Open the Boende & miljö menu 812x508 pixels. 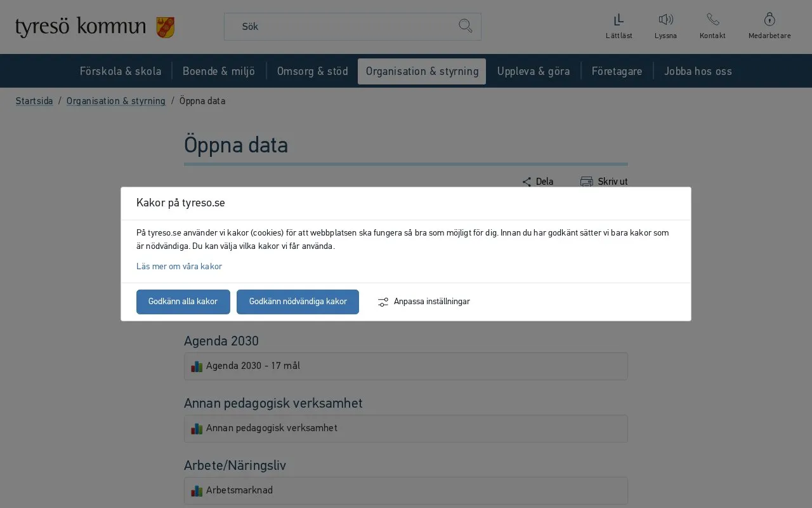tap(219, 71)
